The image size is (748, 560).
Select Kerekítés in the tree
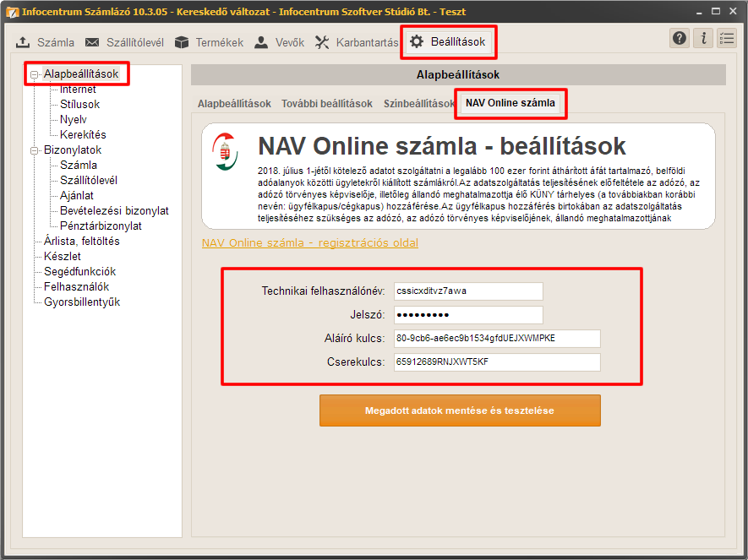83,135
